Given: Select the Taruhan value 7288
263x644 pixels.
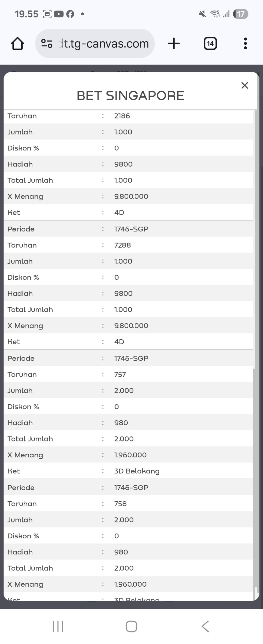Looking at the screenshot, I should pyautogui.click(x=123, y=245).
